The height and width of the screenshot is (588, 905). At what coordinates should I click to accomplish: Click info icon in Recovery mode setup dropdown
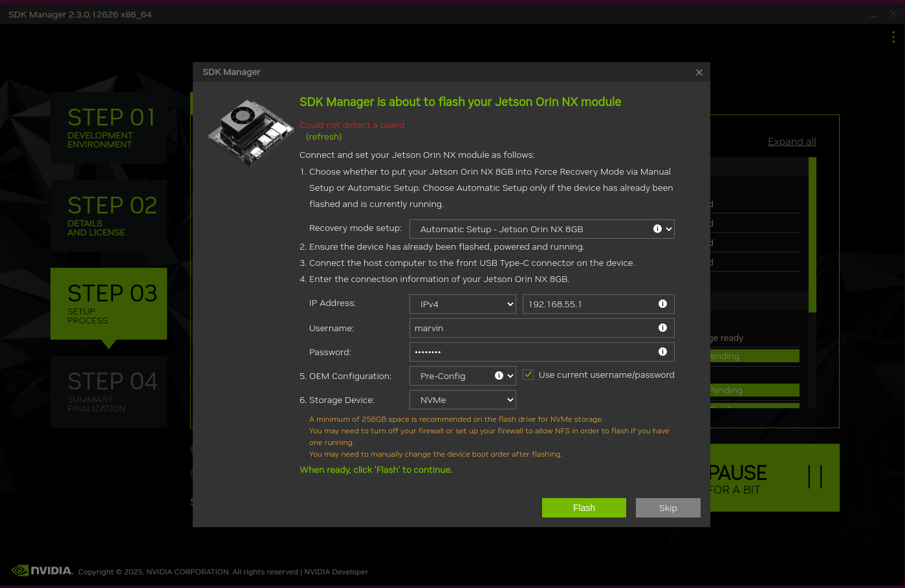click(657, 229)
